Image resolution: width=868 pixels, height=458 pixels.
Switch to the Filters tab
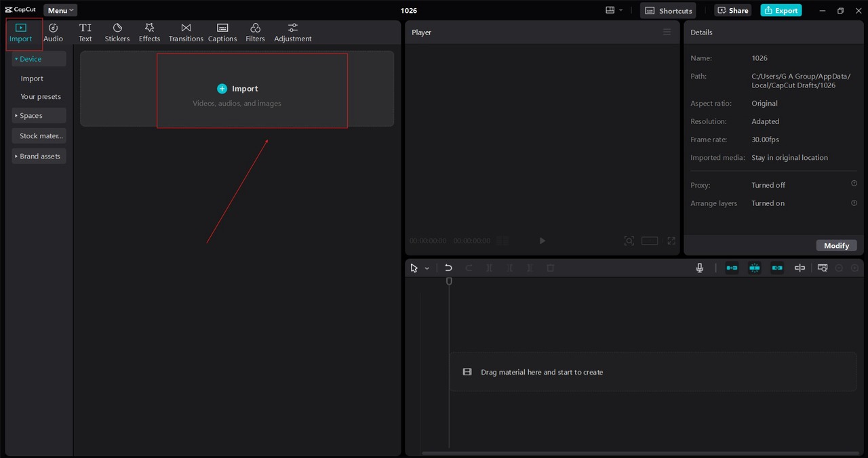(255, 33)
